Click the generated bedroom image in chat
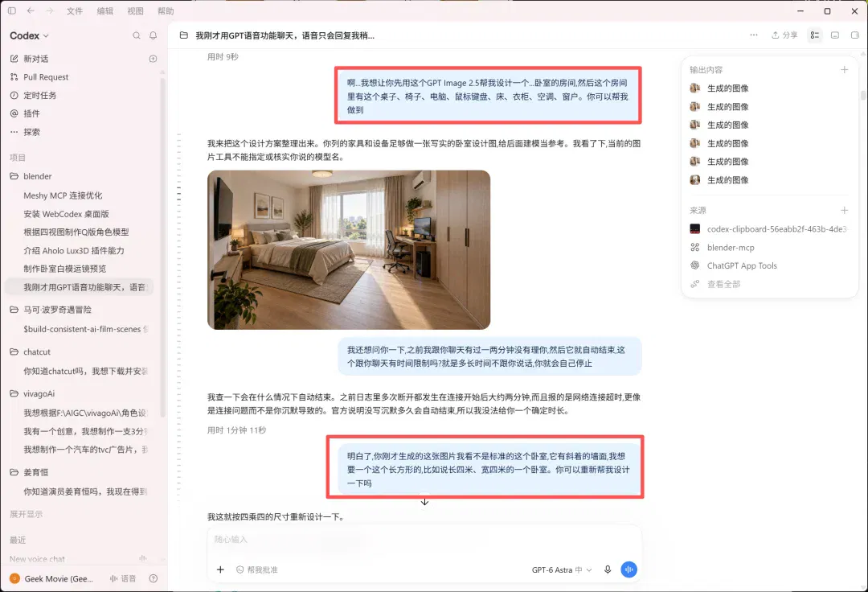Viewport: 868px width, 592px height. click(x=349, y=250)
